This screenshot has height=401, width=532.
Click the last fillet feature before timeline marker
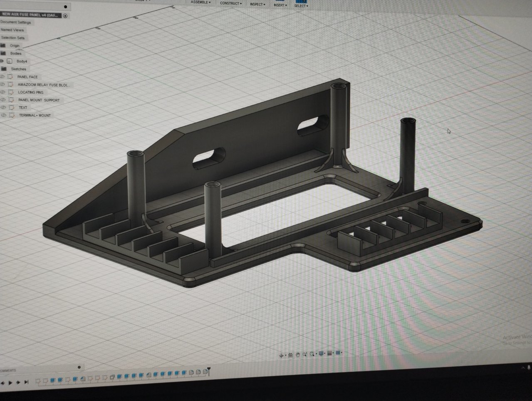coord(205,371)
